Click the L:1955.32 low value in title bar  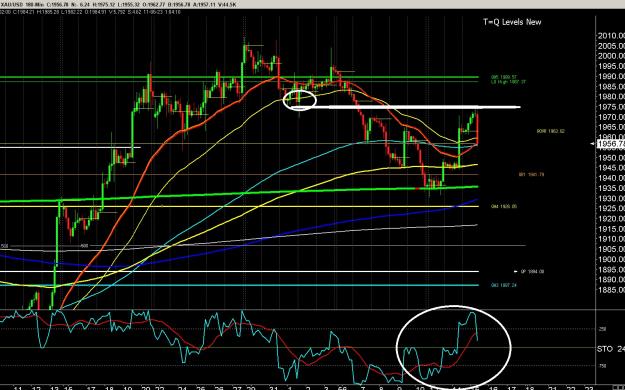(x=129, y=4)
